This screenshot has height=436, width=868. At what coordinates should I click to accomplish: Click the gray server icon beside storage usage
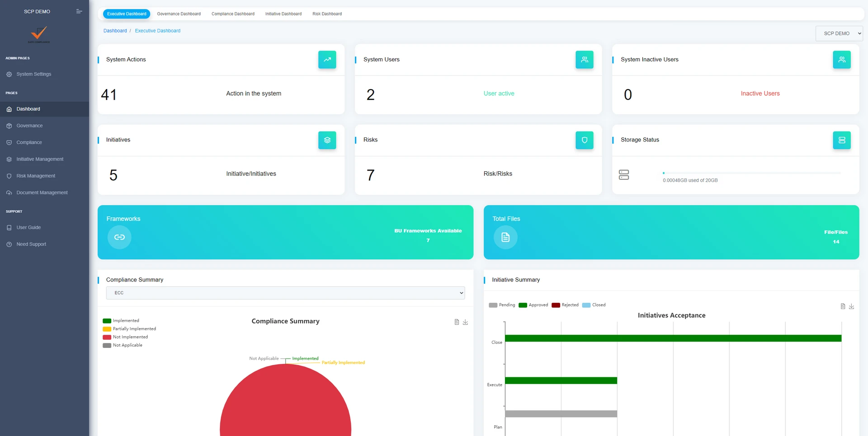[x=624, y=175]
